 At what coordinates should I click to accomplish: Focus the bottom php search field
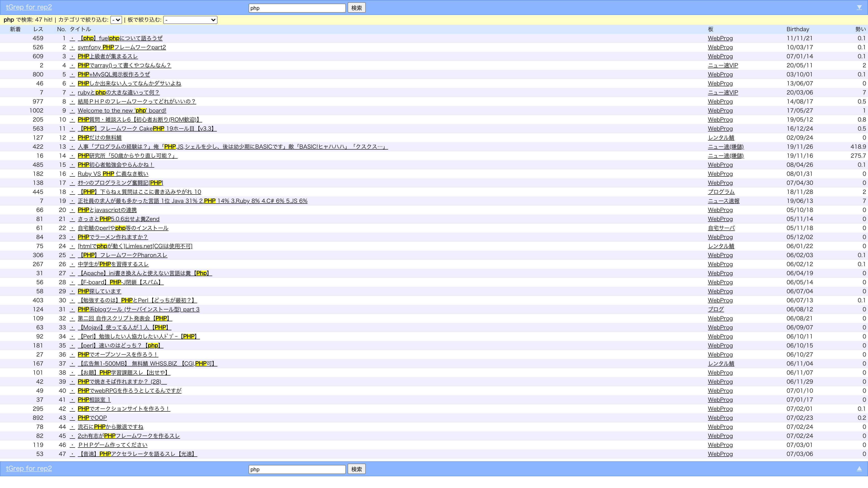point(297,469)
